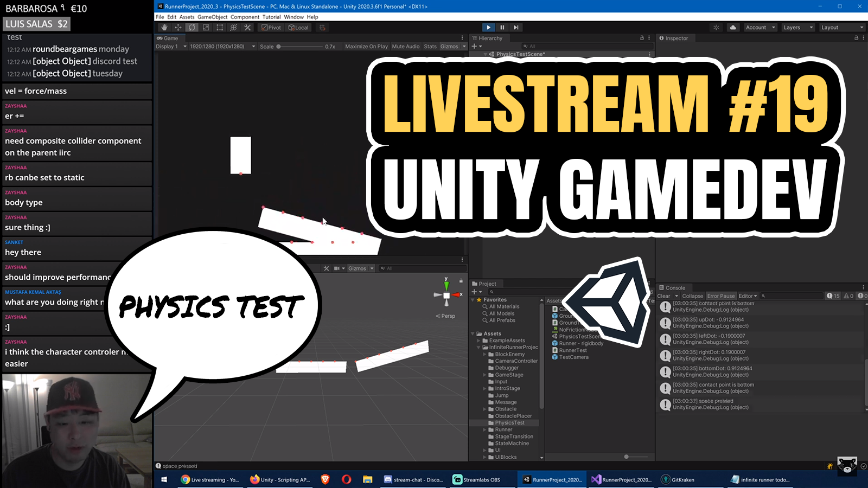
Task: Toggle the scene gizmo lock icon
Action: (461, 281)
